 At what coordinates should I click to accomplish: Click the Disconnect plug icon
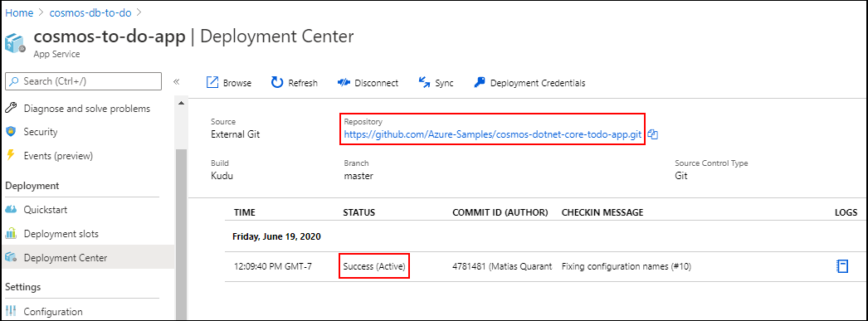[x=344, y=82]
